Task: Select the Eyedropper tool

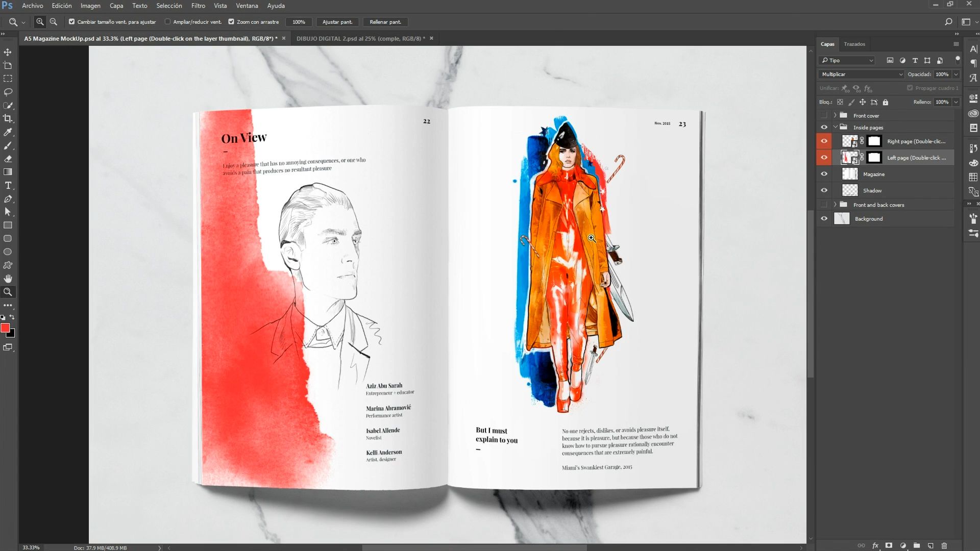Action: [8, 132]
